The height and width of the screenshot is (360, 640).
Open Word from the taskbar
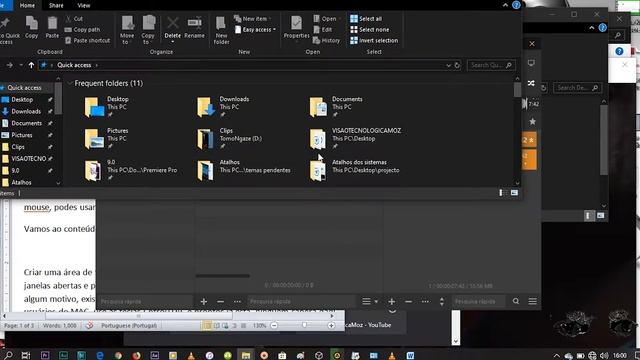pos(411,355)
